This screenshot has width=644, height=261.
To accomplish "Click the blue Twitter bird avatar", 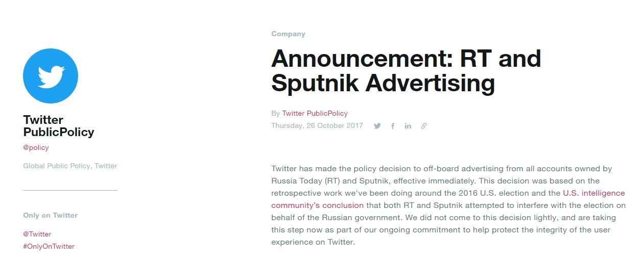I will click(51, 76).
